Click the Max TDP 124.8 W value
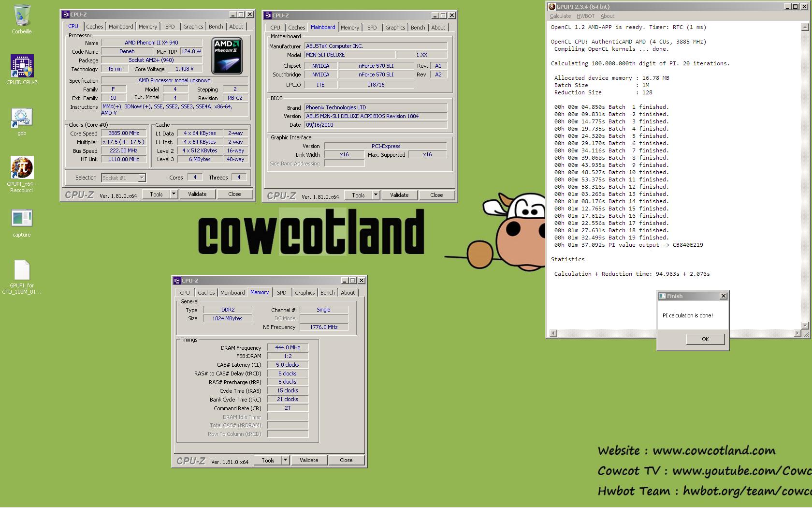Viewport: 812px width, 508px height. (x=191, y=51)
